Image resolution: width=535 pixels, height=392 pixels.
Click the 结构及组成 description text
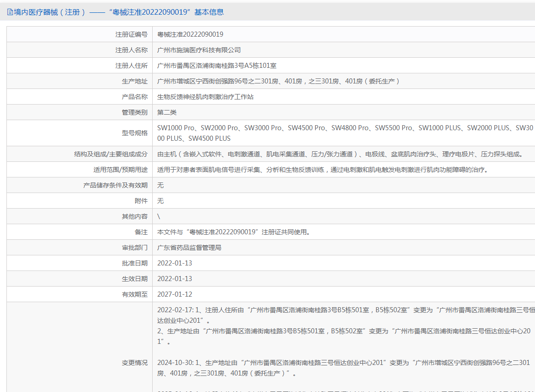point(340,154)
